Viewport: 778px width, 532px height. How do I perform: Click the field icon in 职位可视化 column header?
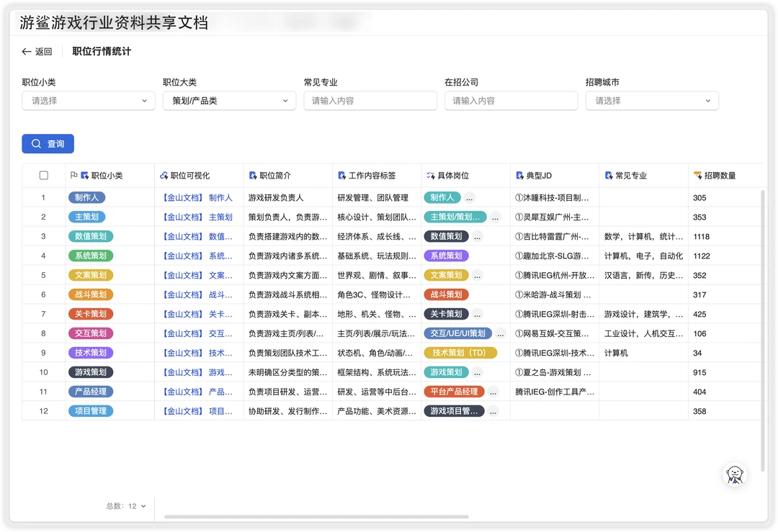(164, 176)
